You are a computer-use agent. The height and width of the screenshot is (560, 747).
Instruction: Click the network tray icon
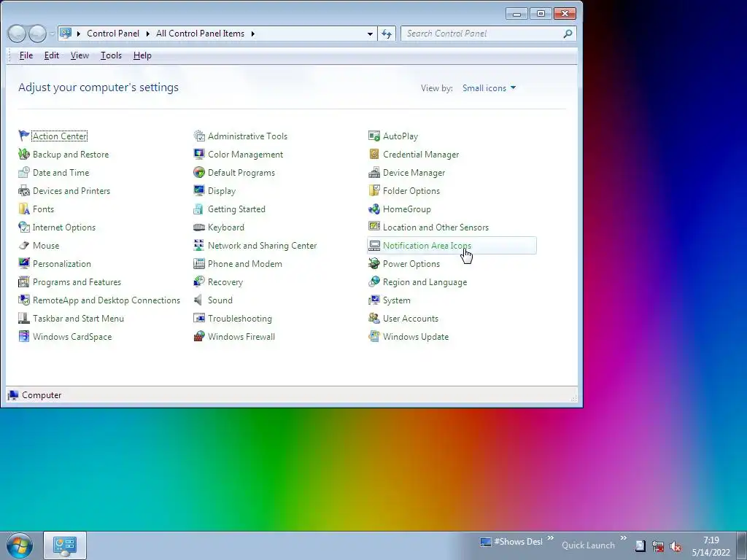[658, 546]
